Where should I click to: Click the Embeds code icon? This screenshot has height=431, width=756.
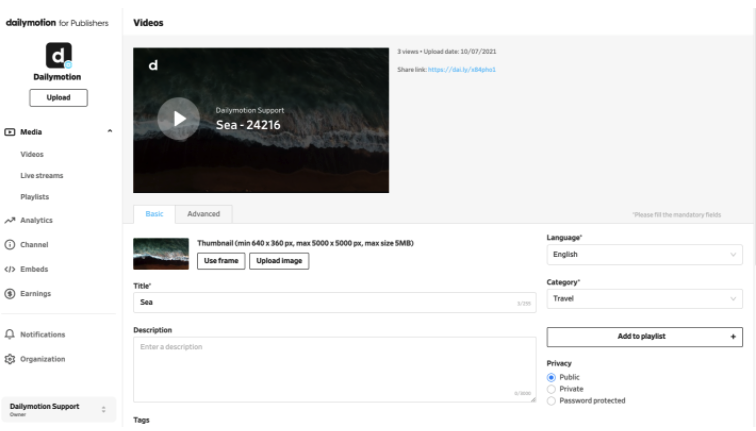10,269
